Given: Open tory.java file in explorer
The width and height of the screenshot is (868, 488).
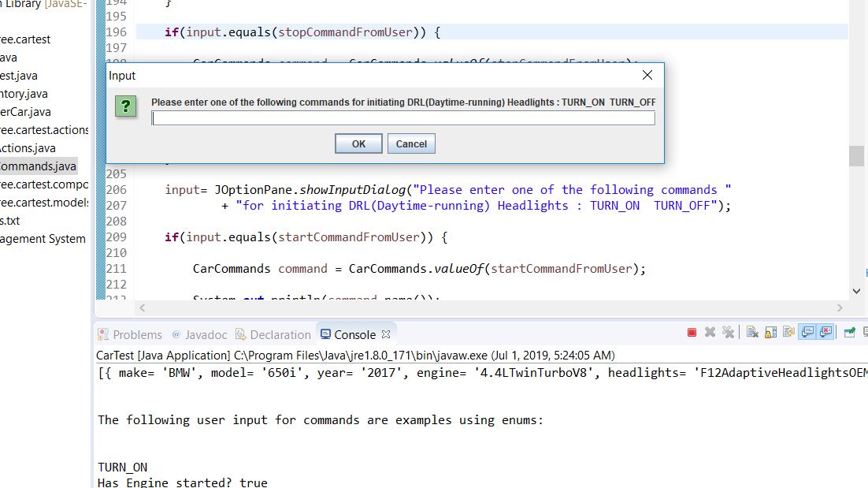Looking at the screenshot, I should 24,94.
